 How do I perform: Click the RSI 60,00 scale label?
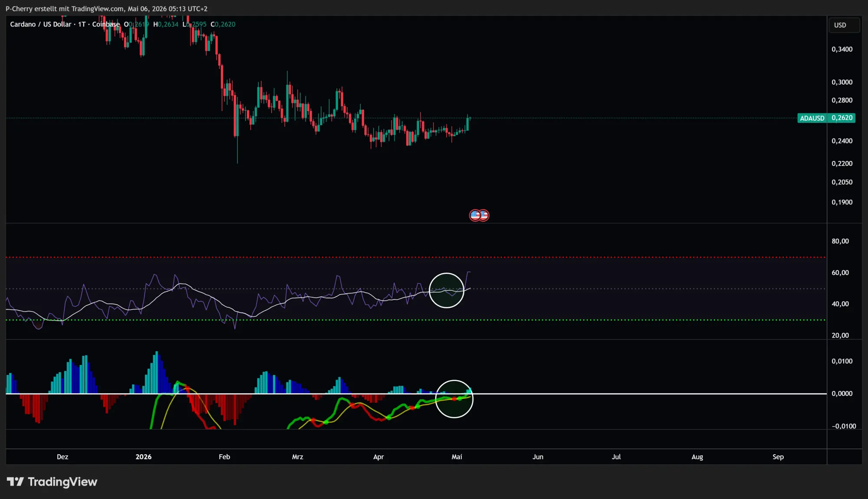coord(840,273)
